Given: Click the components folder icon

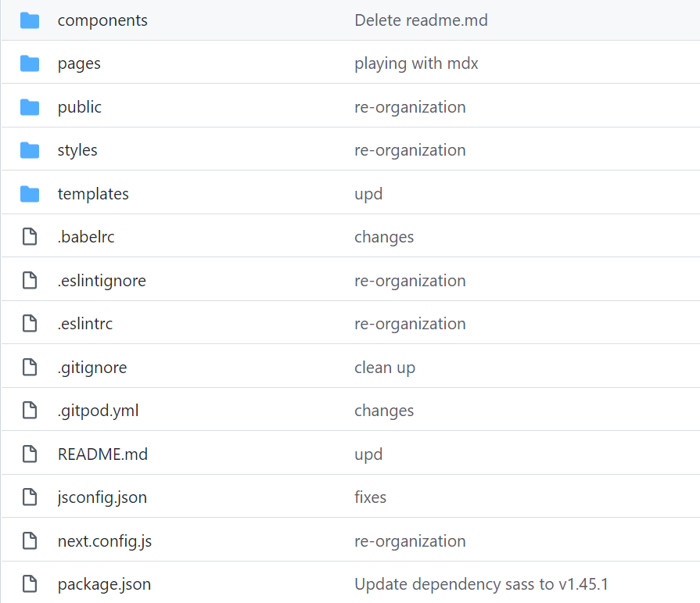Looking at the screenshot, I should [30, 20].
